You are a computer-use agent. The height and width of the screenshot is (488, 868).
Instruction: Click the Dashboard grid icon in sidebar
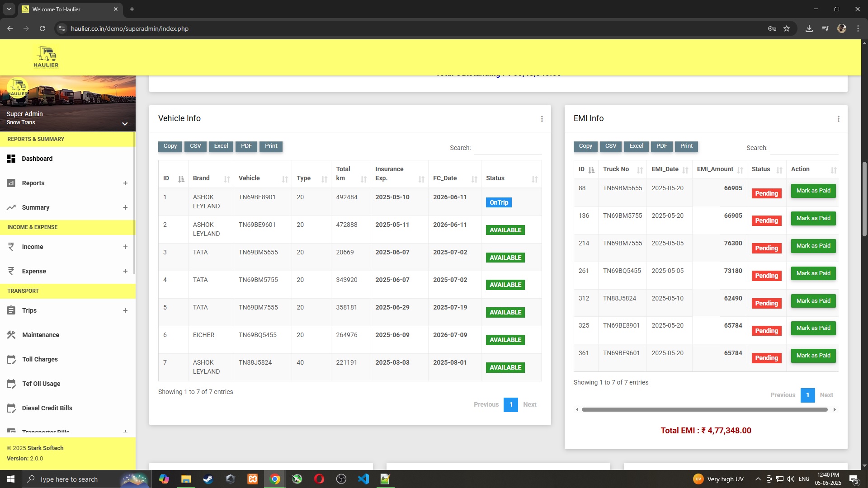click(11, 159)
